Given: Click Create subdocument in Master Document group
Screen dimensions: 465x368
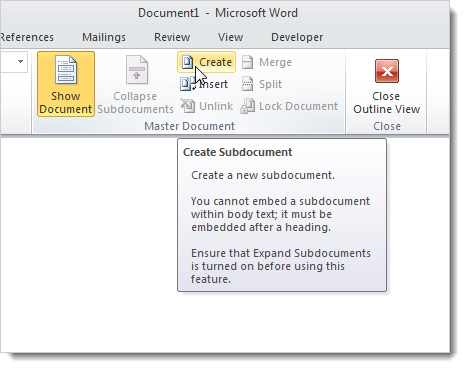Looking at the screenshot, I should click(x=206, y=62).
